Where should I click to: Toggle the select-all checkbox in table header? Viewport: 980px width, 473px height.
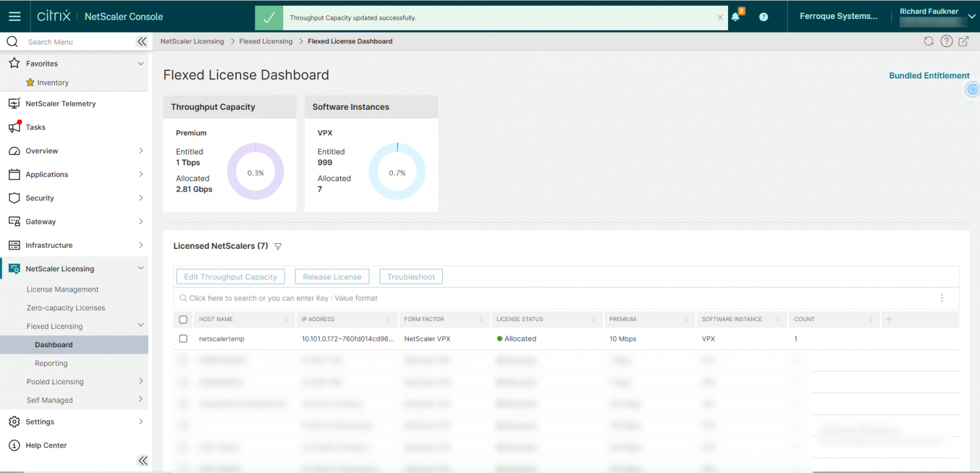(183, 319)
